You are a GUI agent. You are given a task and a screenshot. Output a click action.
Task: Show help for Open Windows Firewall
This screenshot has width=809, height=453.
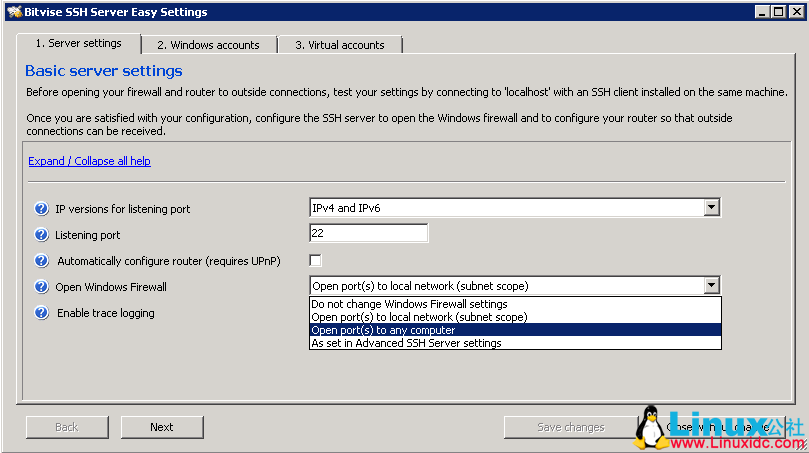pyautogui.click(x=41, y=286)
